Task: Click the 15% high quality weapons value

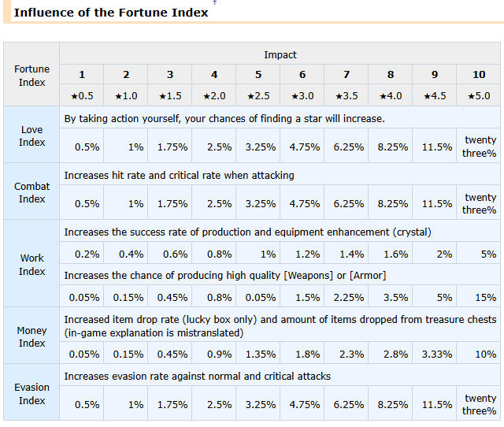Action: (486, 297)
